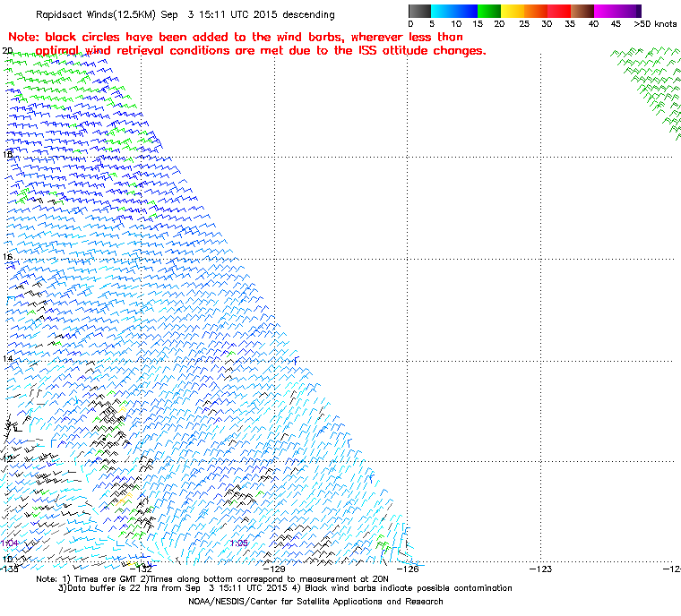This screenshot has height=616, width=681.
Task: Click the plot title 'Rapidscat Winds(12.5KM)'
Action: tap(96, 14)
